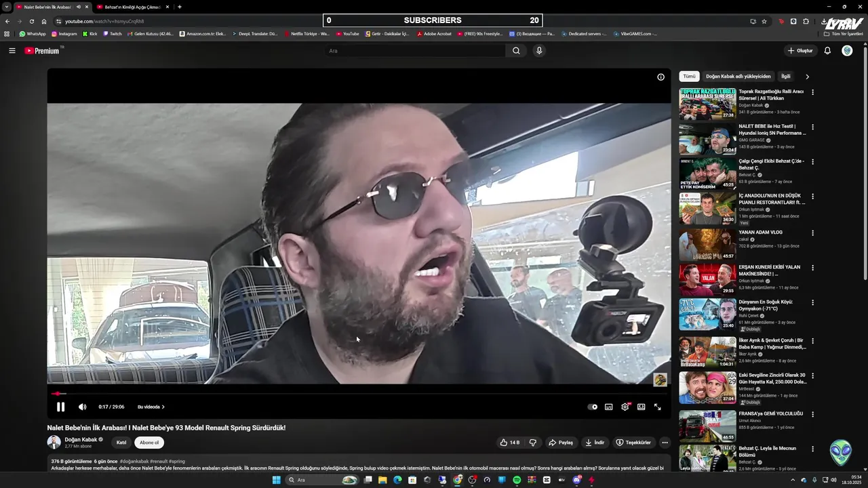
Task: Open Doğan Kabak channel name link
Action: coord(81,439)
